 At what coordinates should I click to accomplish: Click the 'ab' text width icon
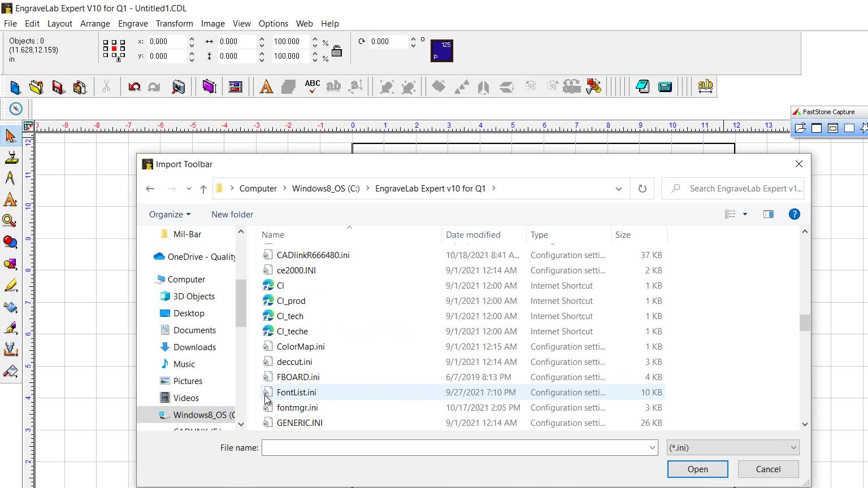(705, 86)
